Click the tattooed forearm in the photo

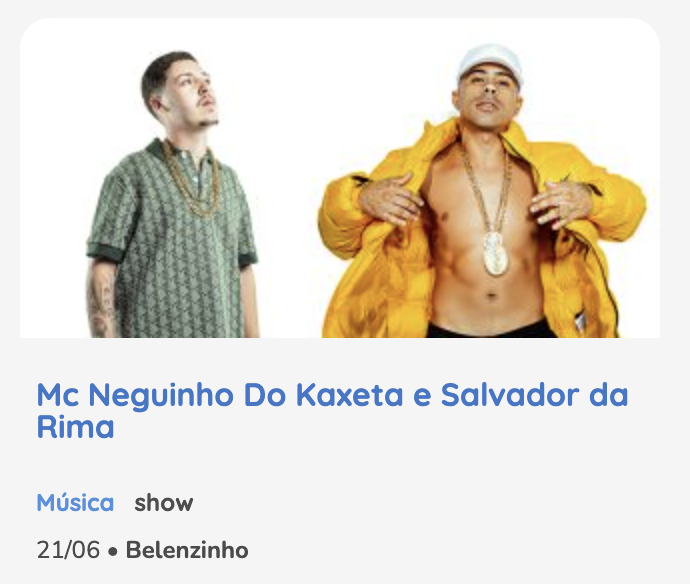(x=101, y=299)
